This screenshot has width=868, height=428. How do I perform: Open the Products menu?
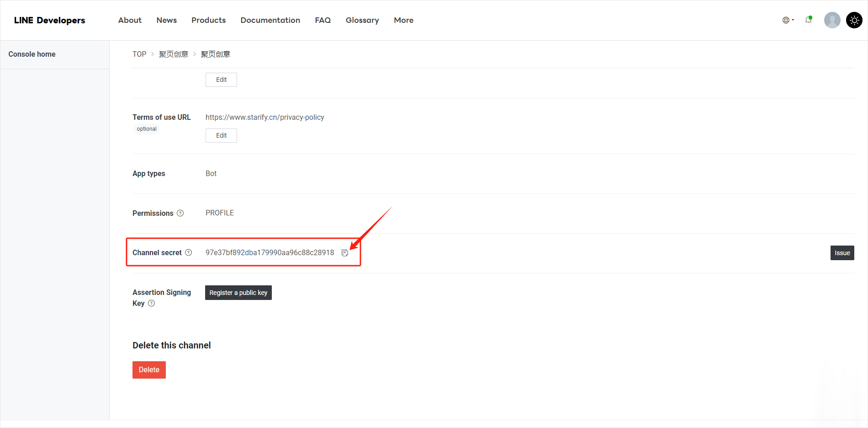click(x=208, y=20)
